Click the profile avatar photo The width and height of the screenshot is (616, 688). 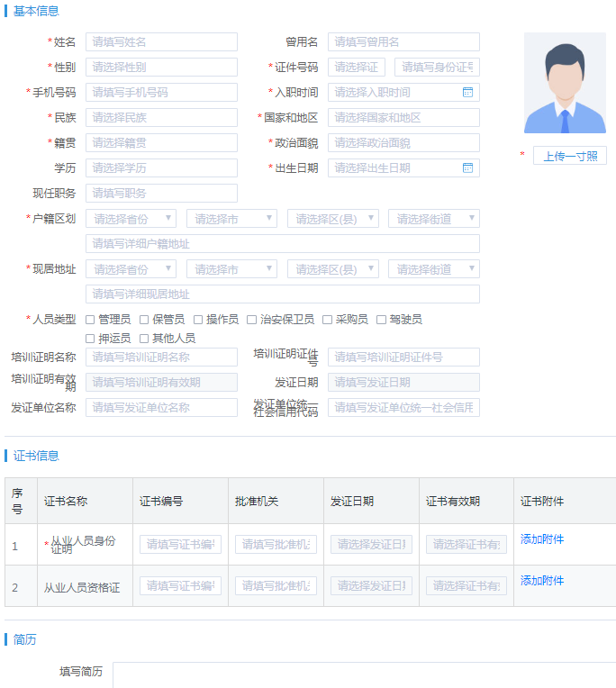[x=565, y=83]
